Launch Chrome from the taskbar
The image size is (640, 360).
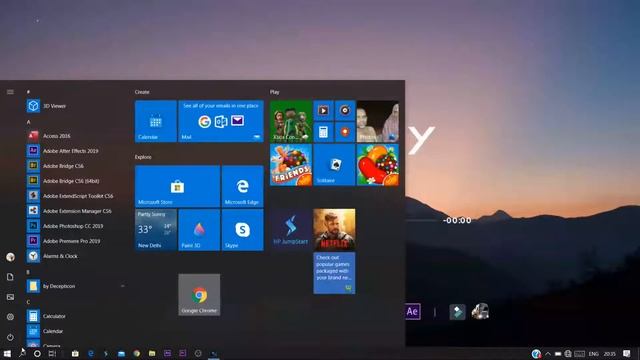coord(137,353)
